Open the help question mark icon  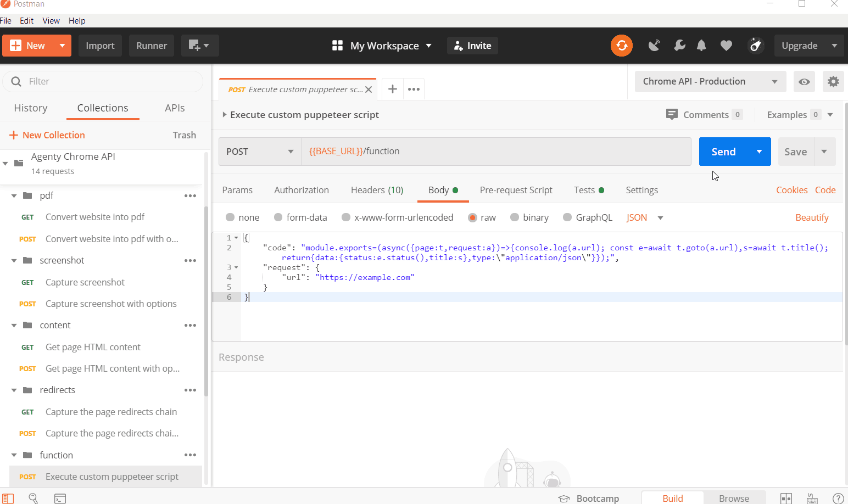(838, 498)
